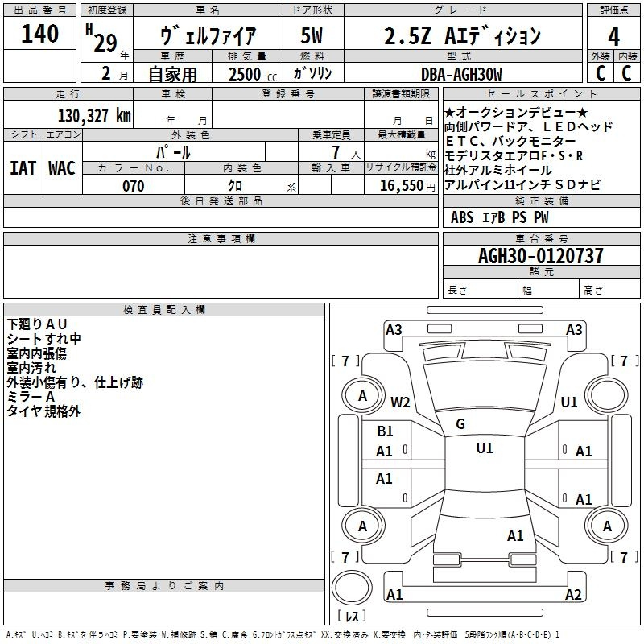Select registration year H29
Image resolution: width=644 pixels, height=644 pixels.
point(101,38)
